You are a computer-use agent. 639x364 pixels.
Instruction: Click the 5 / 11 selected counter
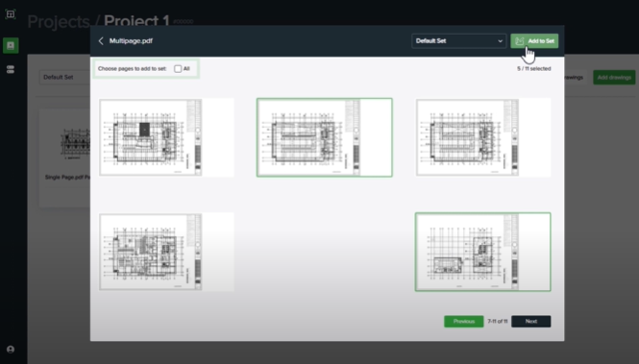click(534, 69)
